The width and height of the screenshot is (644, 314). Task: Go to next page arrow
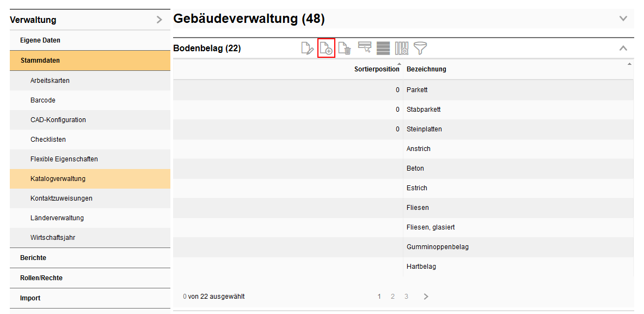[x=426, y=297]
